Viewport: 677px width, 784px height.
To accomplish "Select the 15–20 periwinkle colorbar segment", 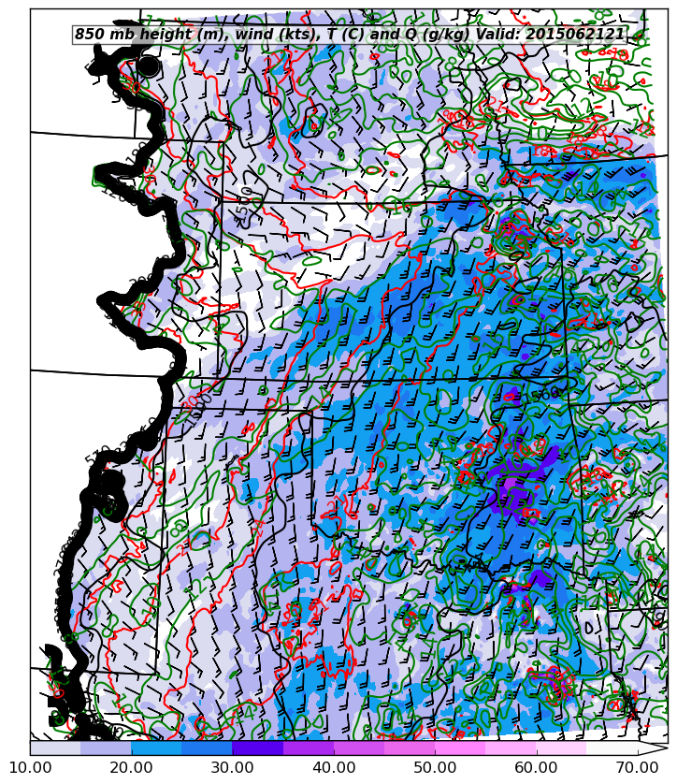I will 106,748.
